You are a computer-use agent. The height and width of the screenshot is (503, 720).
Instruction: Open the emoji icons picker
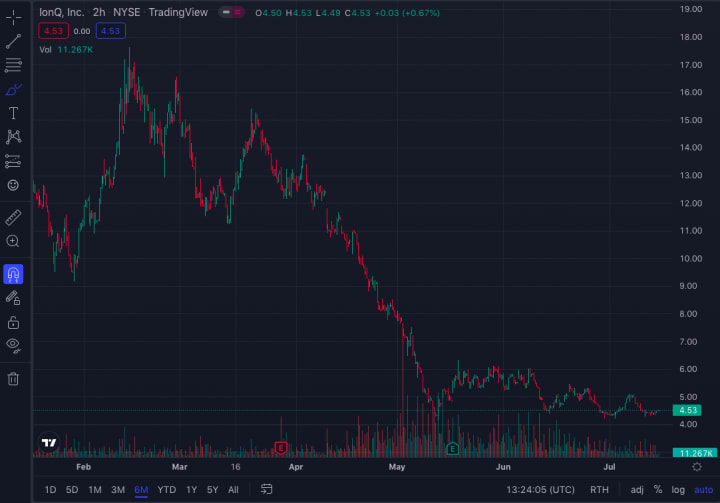point(13,185)
